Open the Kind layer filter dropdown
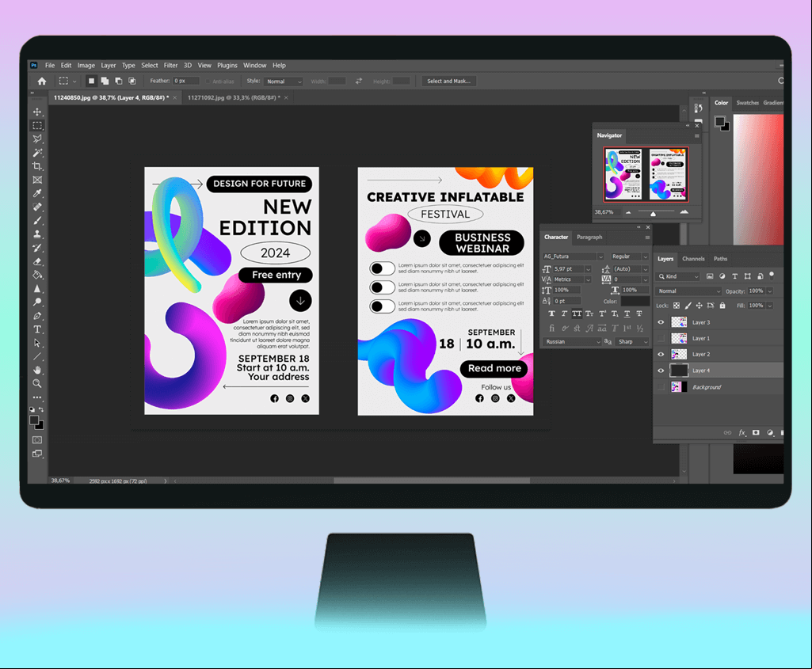Image resolution: width=812 pixels, height=669 pixels. [x=678, y=276]
